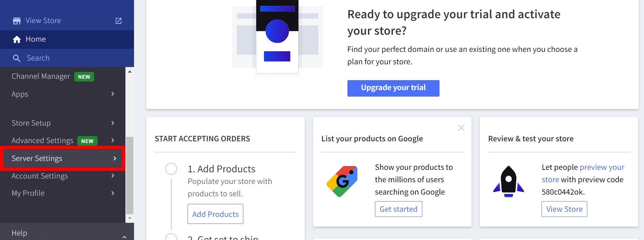
Task: Open Channel Manager menu item
Action: (x=41, y=76)
